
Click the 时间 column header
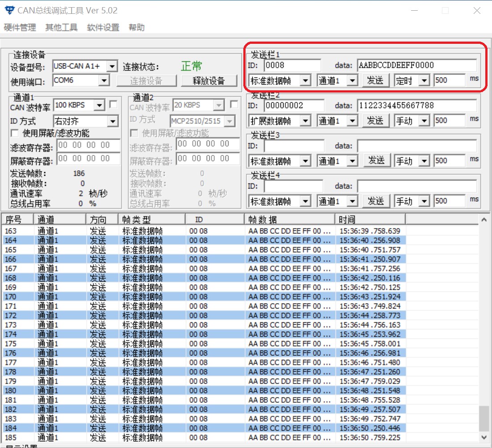(370, 219)
